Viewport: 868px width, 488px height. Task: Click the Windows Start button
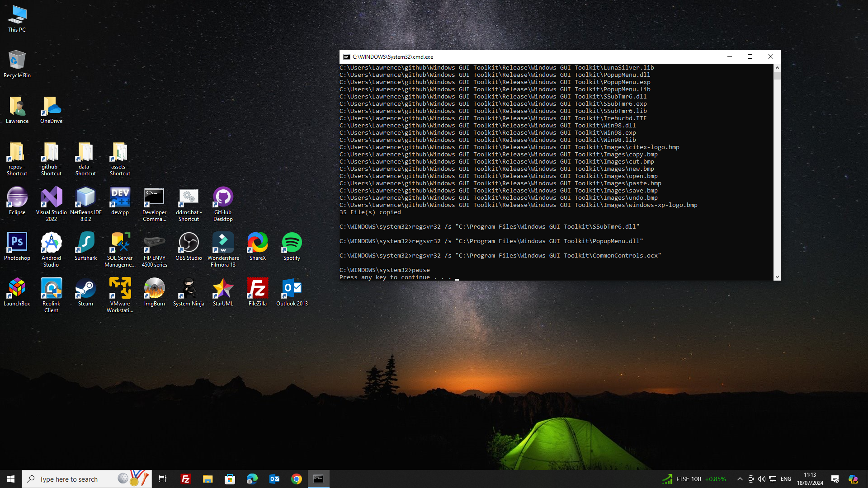click(x=11, y=479)
